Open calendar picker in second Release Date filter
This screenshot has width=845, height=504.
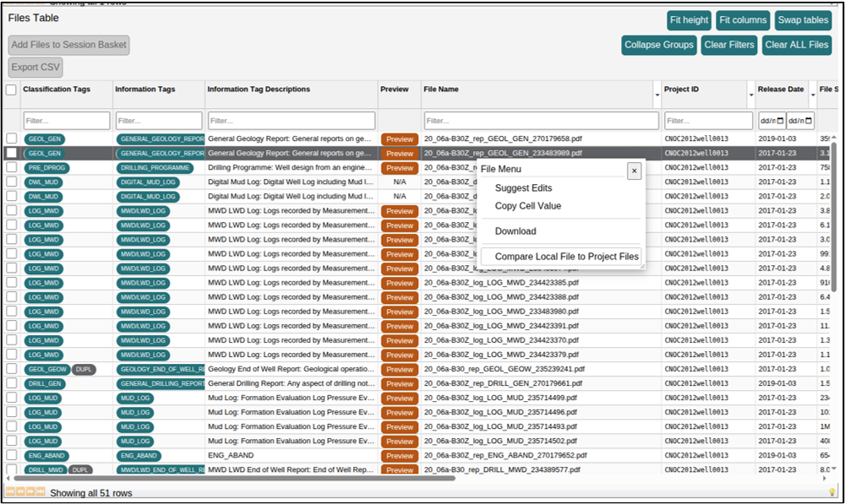pyautogui.click(x=809, y=121)
